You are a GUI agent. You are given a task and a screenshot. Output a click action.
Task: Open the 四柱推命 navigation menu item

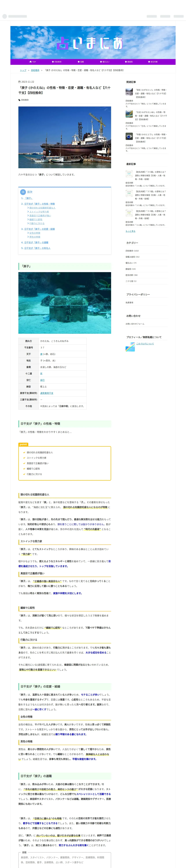pyautogui.click(x=56, y=62)
